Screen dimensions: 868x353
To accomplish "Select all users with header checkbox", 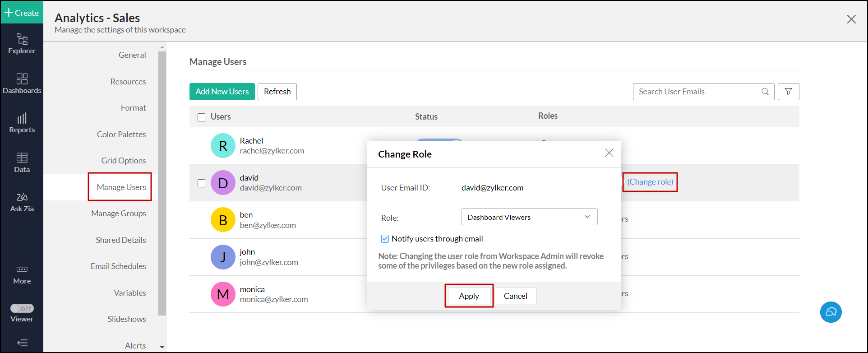I will click(x=202, y=117).
